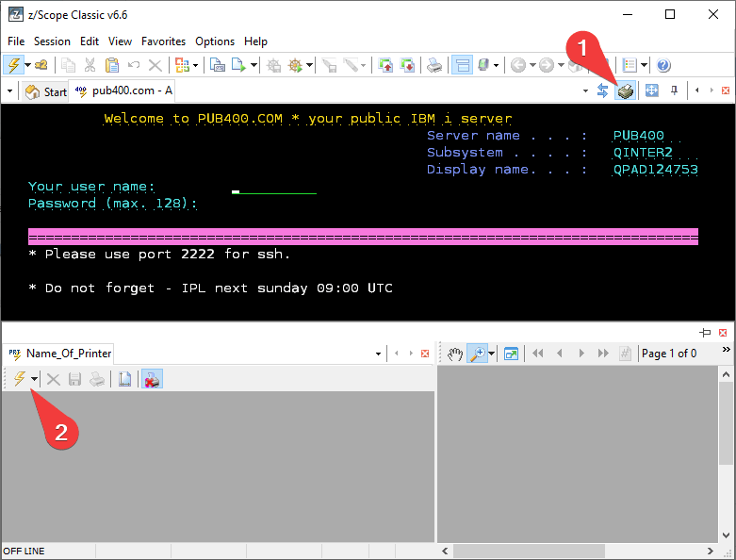The image size is (736, 560).
Task: Click the list-view icon near the Help button
Action: tap(630, 65)
